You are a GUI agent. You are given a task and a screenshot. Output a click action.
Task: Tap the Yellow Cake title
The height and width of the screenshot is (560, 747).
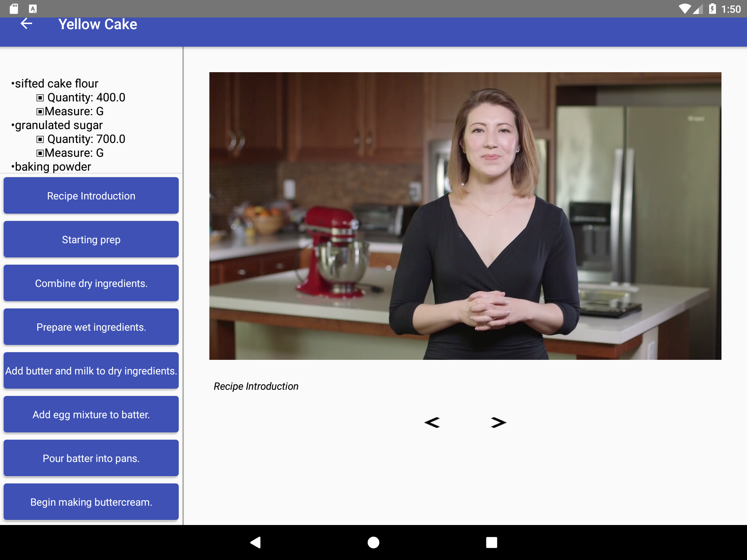pos(98,24)
